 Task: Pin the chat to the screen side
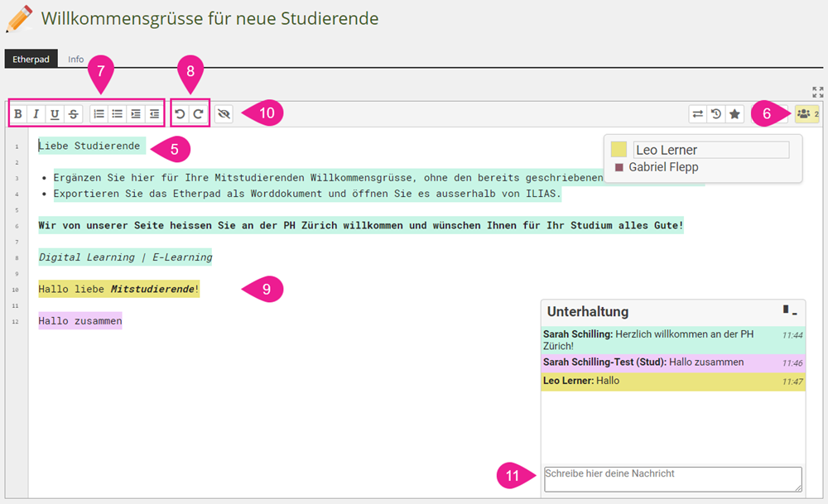click(785, 310)
